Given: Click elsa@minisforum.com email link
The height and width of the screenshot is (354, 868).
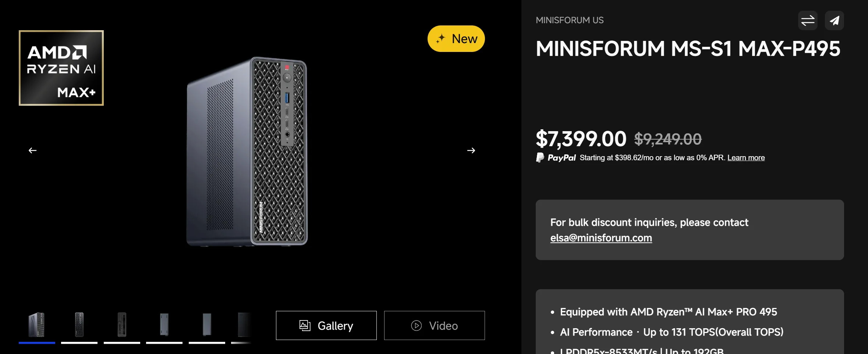Looking at the screenshot, I should click(601, 238).
